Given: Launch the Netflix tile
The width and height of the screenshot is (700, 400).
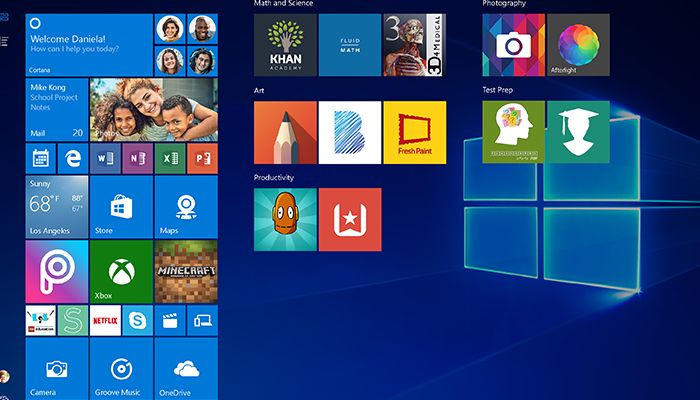Looking at the screenshot, I should (105, 321).
